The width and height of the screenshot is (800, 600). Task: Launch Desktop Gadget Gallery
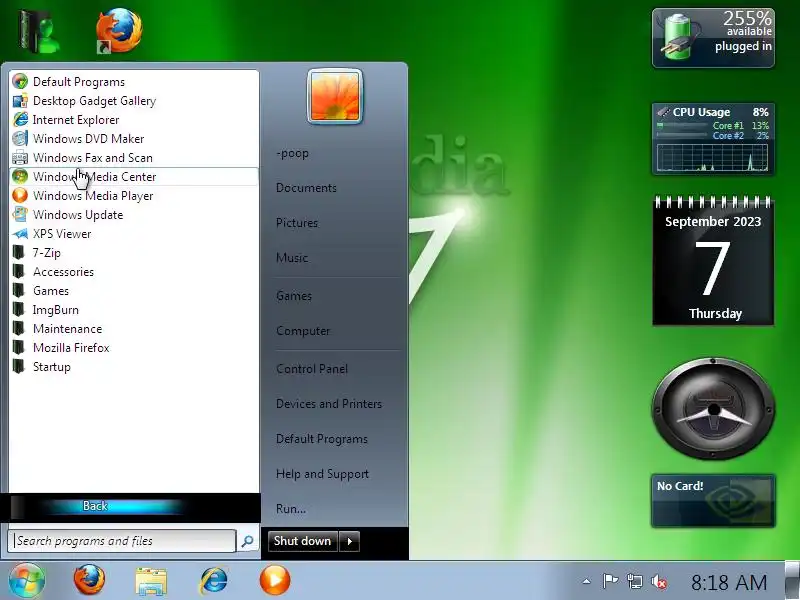click(134, 101)
